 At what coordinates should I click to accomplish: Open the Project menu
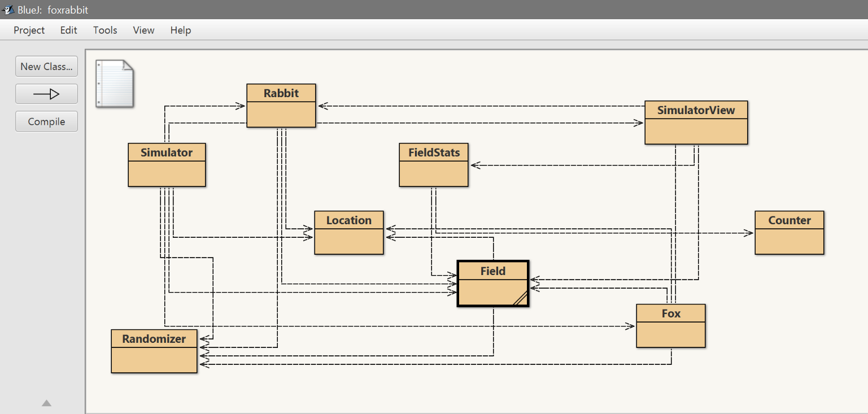[29, 30]
